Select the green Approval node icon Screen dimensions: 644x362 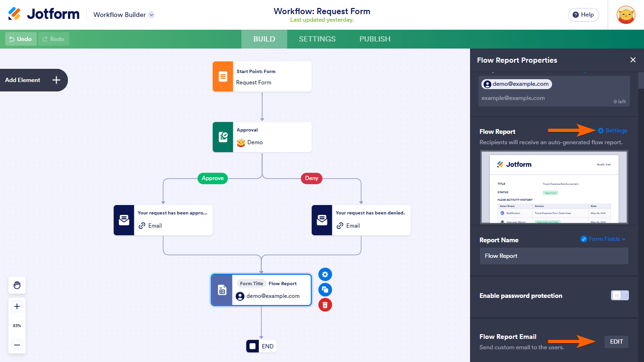click(223, 137)
